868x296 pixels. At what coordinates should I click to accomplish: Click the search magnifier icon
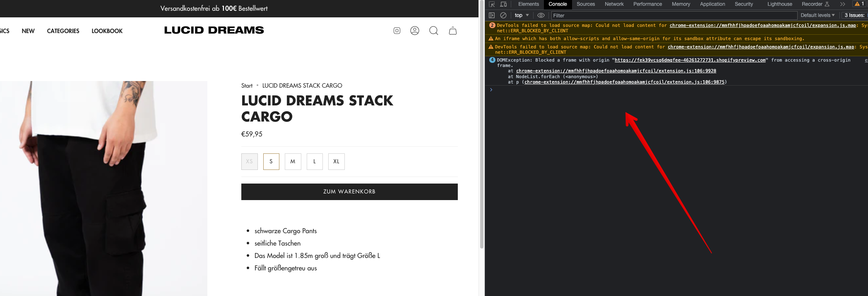[433, 31]
